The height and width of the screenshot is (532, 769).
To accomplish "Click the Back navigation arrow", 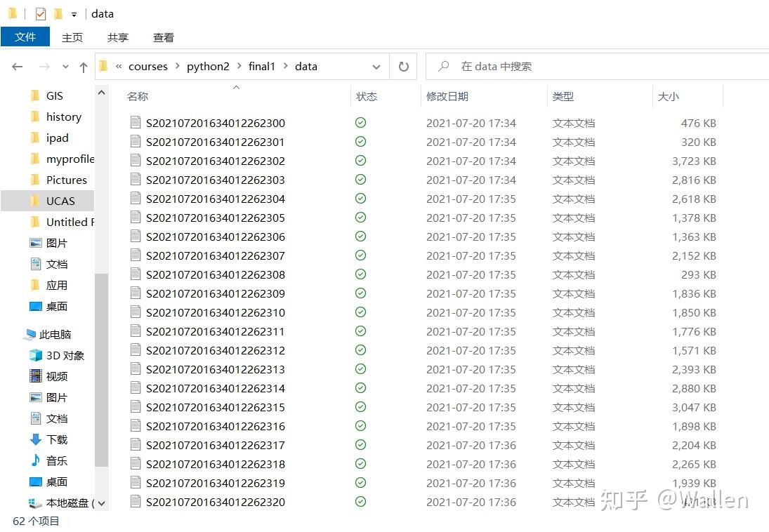I will 17,67.
